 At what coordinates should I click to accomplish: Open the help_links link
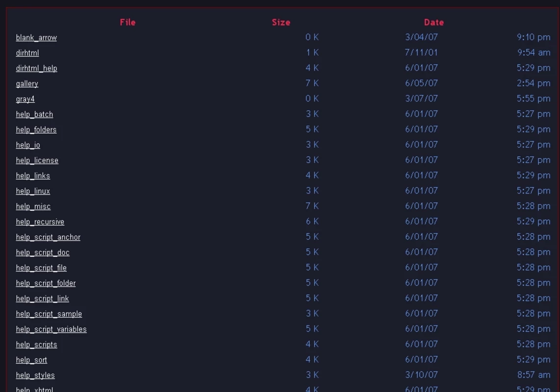33,175
